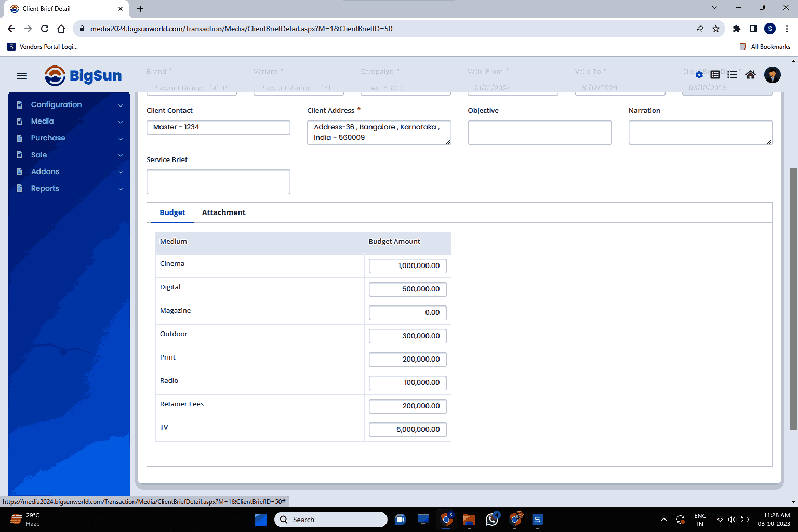Select the Budget tab
This screenshot has height=532, width=798.
point(172,212)
